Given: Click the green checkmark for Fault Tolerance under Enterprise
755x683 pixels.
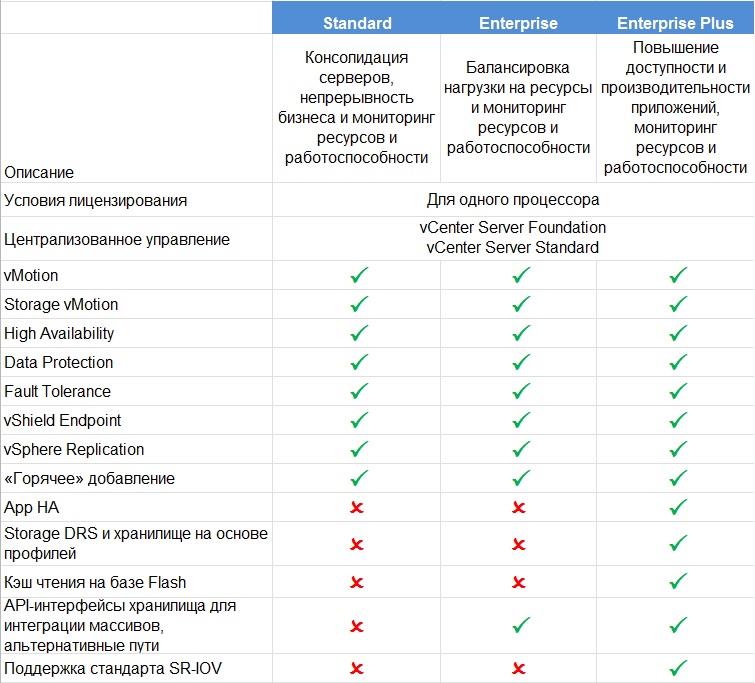Looking at the screenshot, I should tap(521, 391).
